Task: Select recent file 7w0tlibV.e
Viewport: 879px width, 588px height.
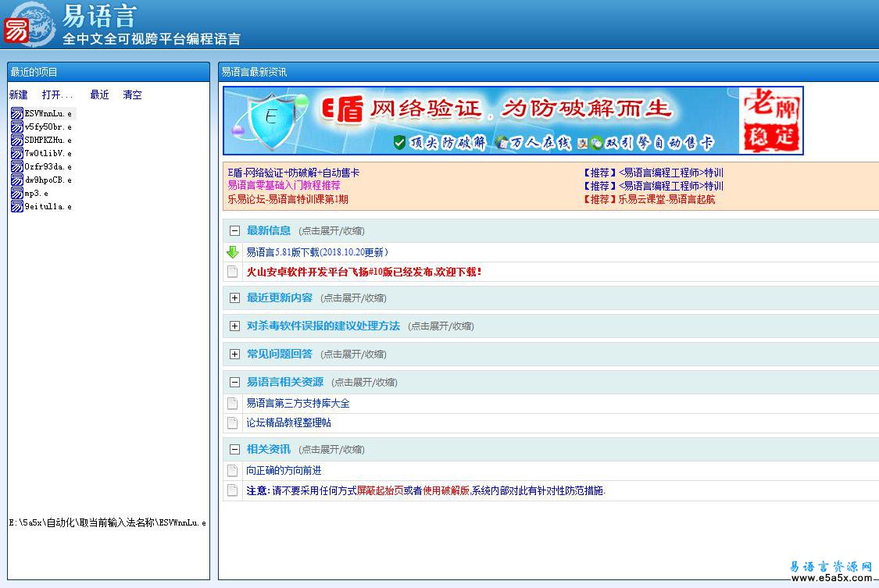Action: [x=48, y=153]
